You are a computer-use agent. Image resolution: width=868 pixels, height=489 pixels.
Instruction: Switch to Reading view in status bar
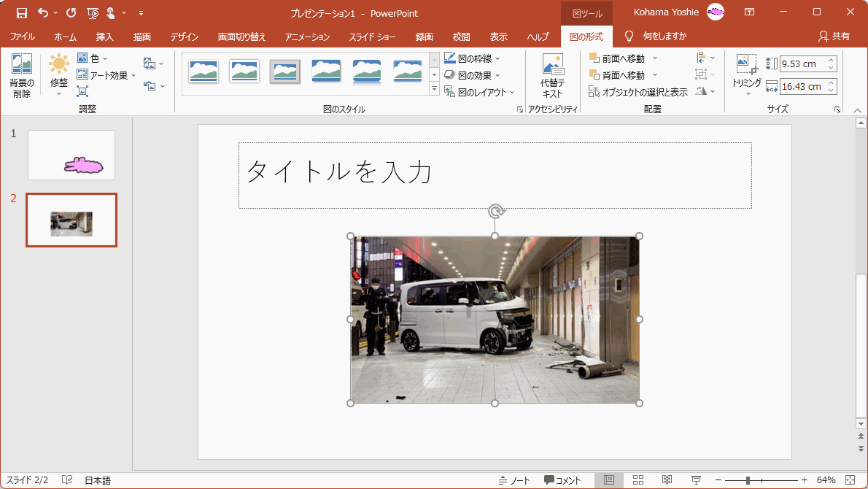pyautogui.click(x=667, y=480)
